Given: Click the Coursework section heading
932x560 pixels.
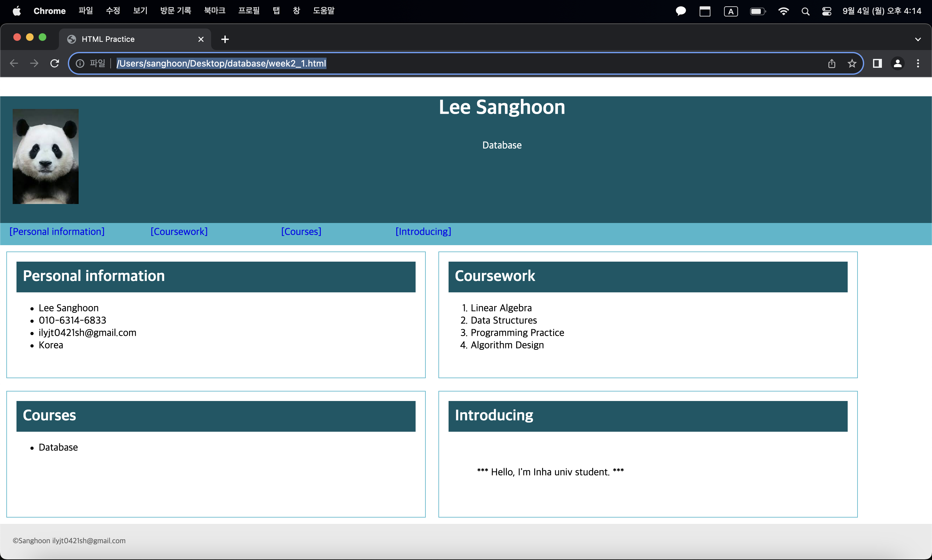Looking at the screenshot, I should (495, 276).
